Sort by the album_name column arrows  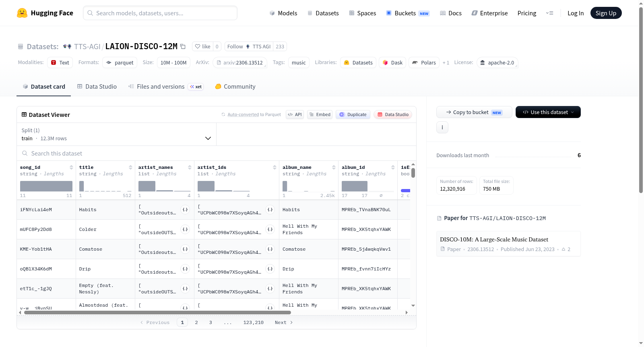click(x=334, y=167)
